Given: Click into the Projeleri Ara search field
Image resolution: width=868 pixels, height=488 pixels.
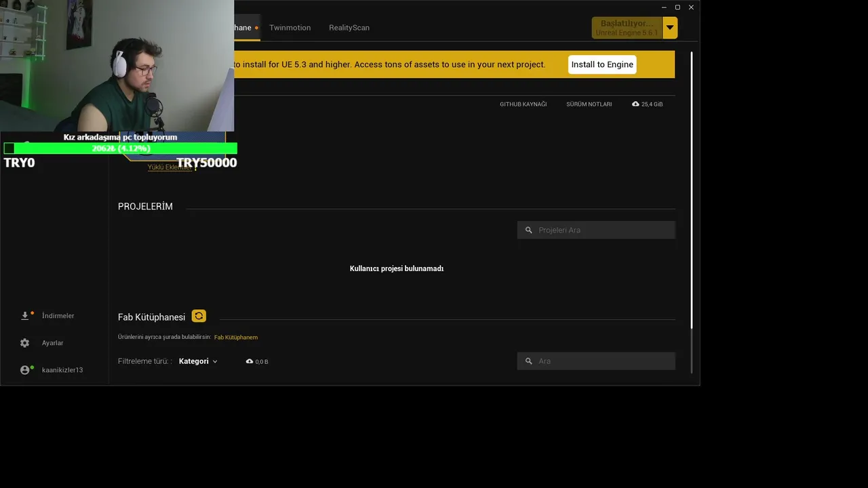Looking at the screenshot, I should [596, 230].
